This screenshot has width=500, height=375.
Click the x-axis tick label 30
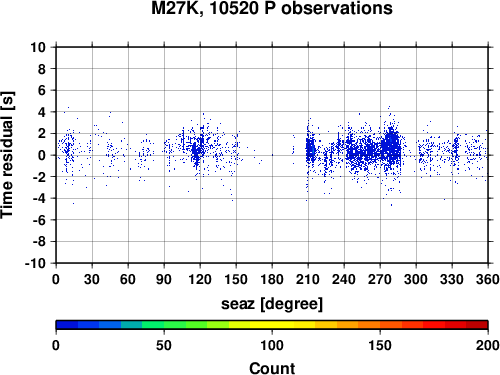pos(92,279)
